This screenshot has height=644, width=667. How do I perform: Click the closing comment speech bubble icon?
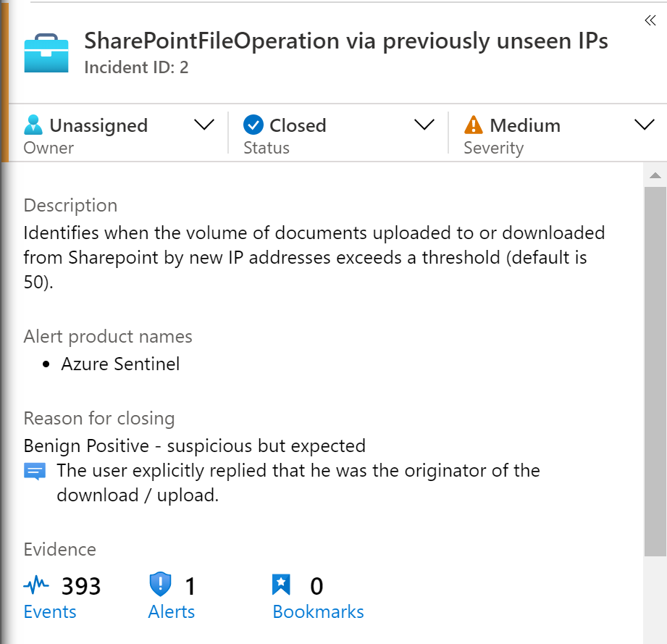tap(35, 472)
